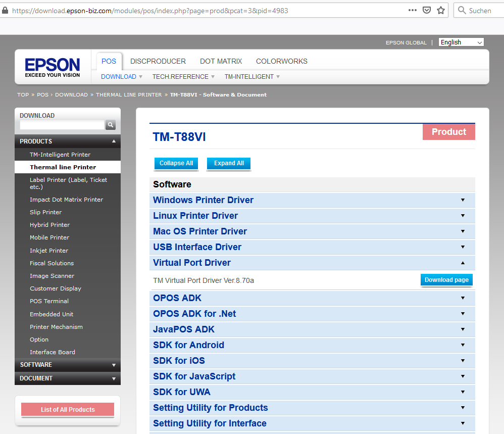Select Embedded Unit in the sidebar

(x=68, y=314)
